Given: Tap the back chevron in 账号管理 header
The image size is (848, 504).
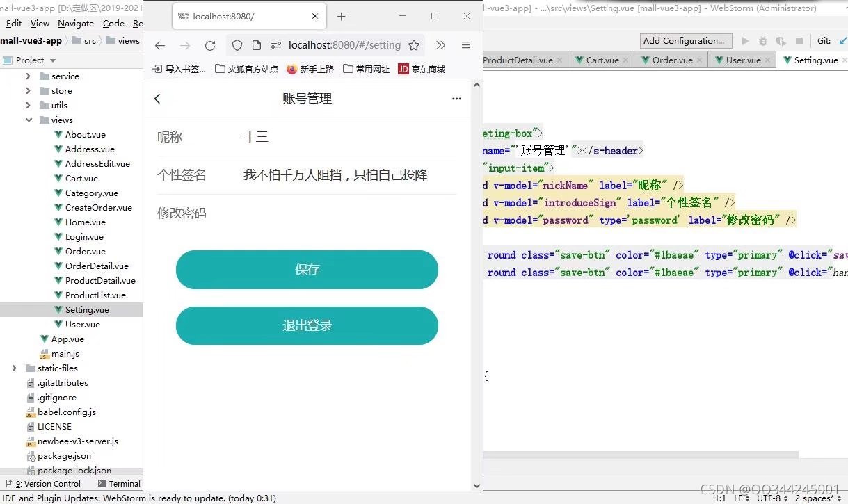Looking at the screenshot, I should 157,99.
